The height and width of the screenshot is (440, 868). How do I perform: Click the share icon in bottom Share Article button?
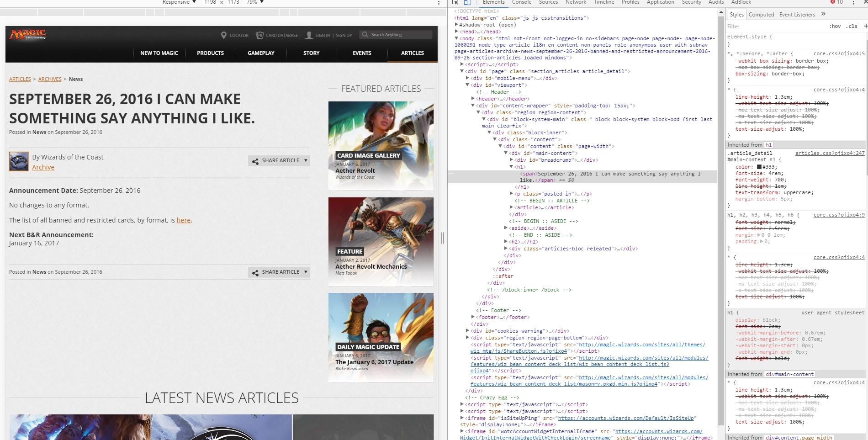pos(255,272)
